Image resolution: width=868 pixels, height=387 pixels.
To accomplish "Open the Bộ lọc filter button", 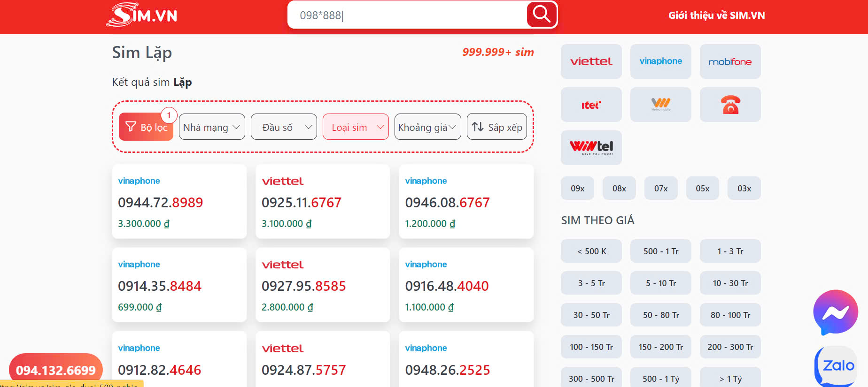I will point(146,127).
